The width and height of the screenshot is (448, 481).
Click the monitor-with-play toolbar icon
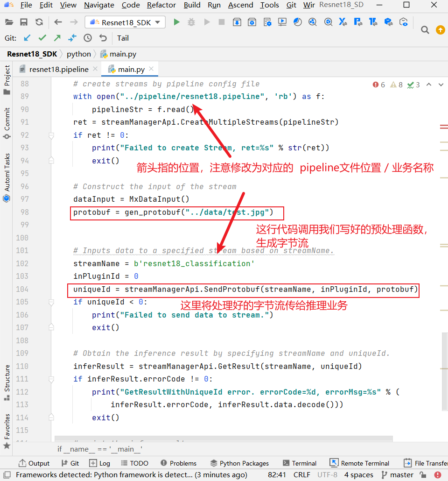point(282,22)
